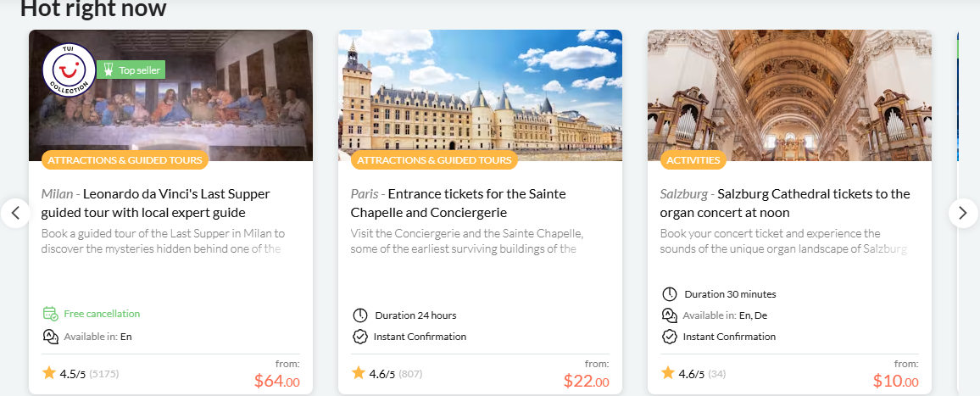
Task: Advance carousel with right arrow
Action: 962,213
